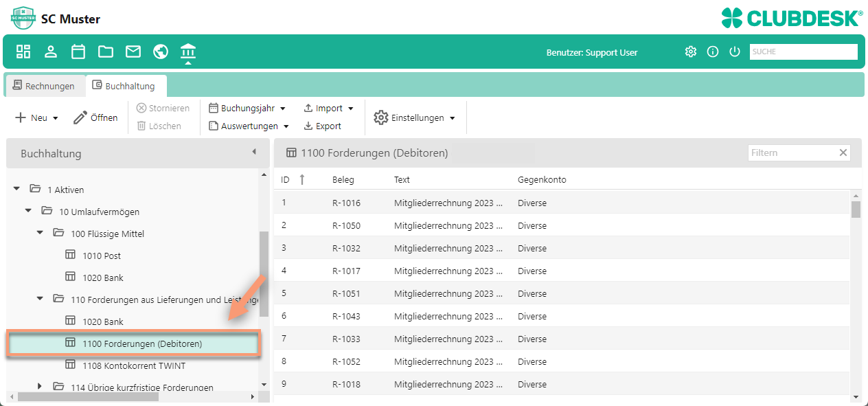The width and height of the screenshot is (868, 406).
Task: Click the SUCHE search field
Action: pyautogui.click(x=803, y=52)
